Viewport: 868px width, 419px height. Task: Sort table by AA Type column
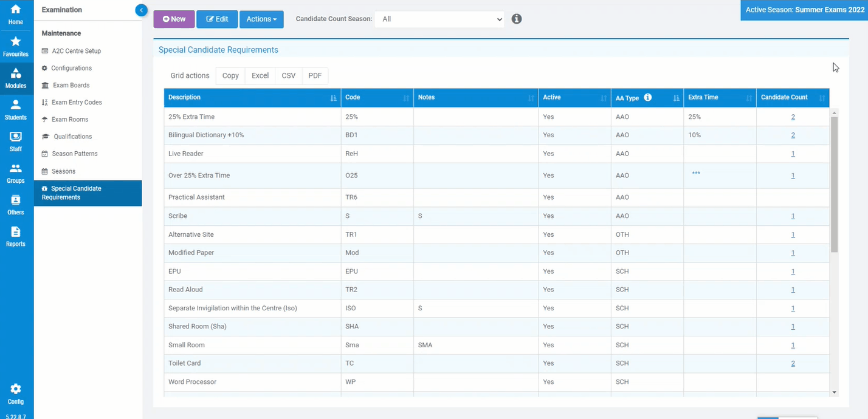647,98
